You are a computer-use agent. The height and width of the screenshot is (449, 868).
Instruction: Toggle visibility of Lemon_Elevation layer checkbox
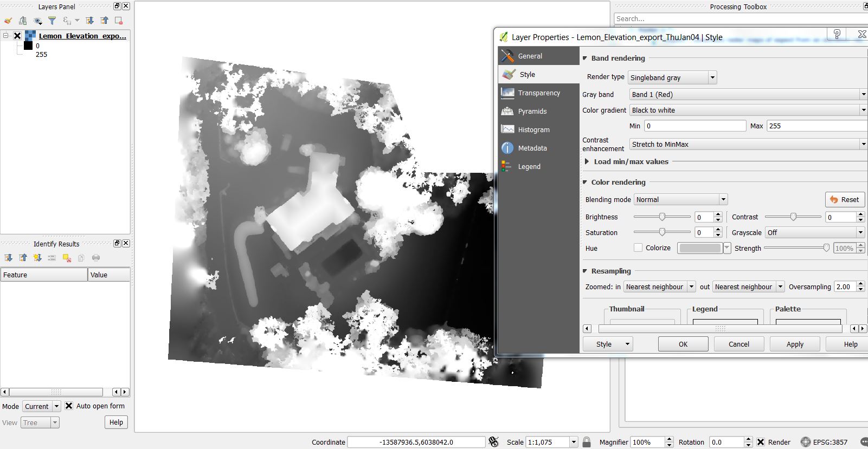tap(17, 36)
